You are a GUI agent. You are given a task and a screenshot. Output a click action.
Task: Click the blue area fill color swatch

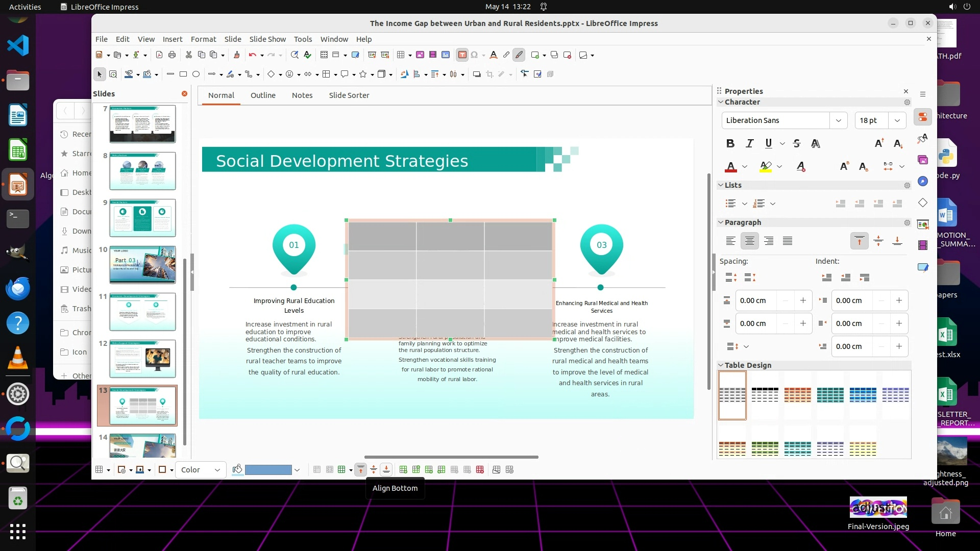[268, 470]
